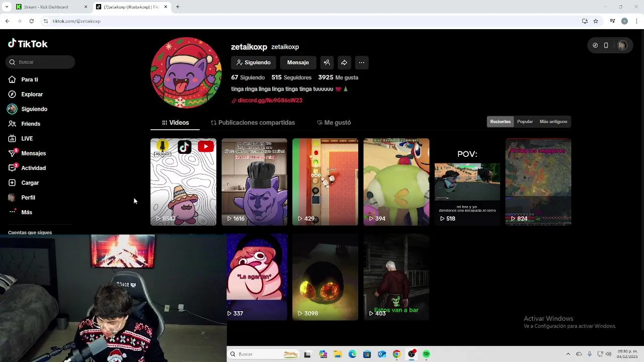Open Chrome profile avatar
Image resolution: width=644 pixels, height=362 pixels.
[x=624, y=21]
